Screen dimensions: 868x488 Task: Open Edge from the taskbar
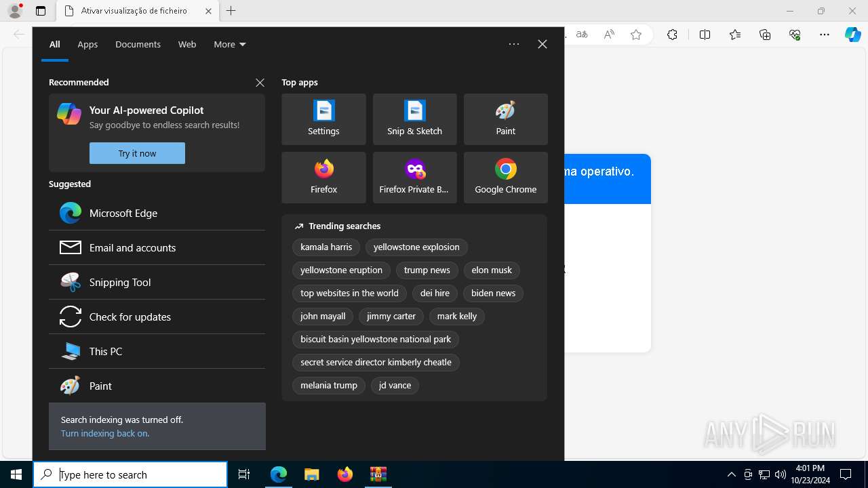279,474
